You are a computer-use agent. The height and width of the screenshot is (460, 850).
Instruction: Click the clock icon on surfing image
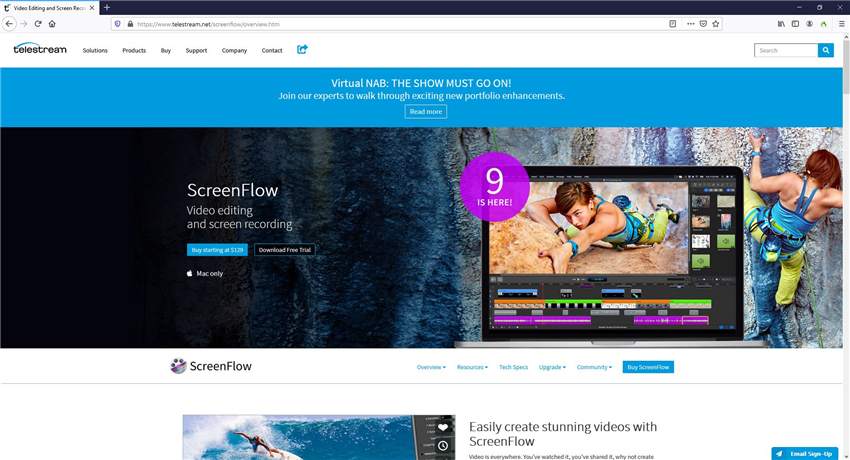[x=443, y=445]
